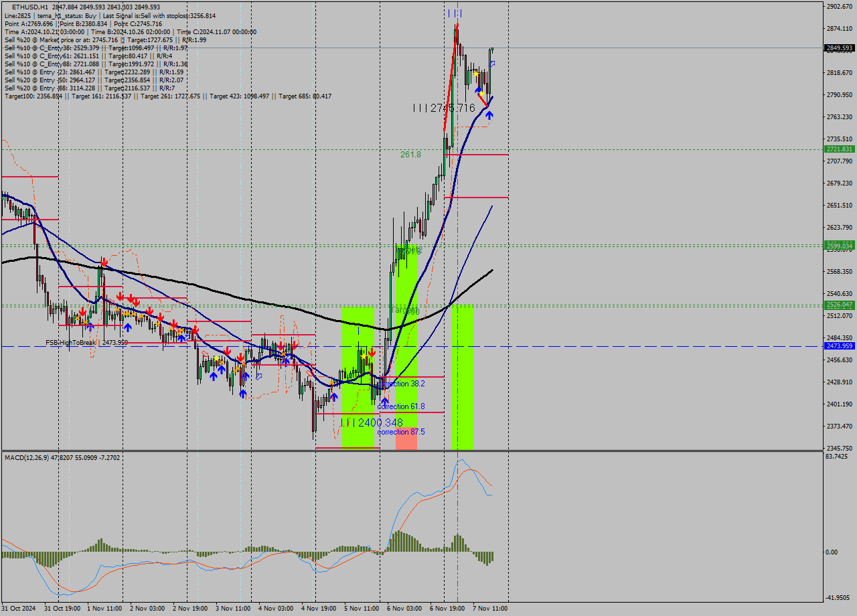Screen dimensions: 857x616
Task: Select the current price label 2849.593
Action: pos(839,48)
